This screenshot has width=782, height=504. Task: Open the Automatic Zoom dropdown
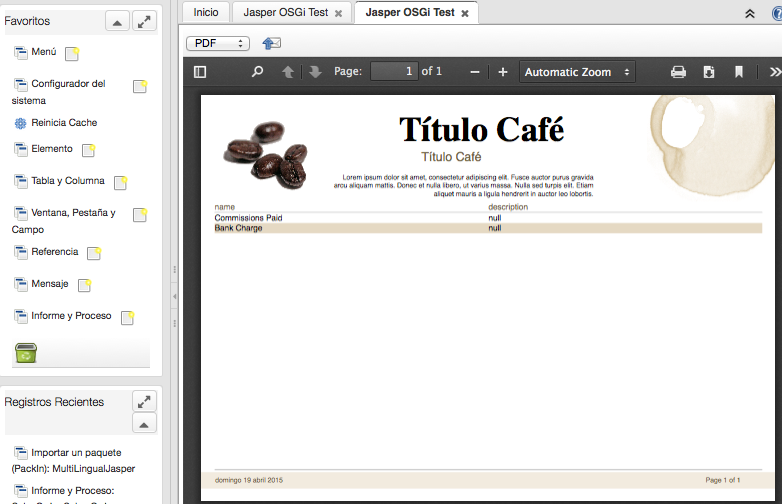(x=578, y=72)
